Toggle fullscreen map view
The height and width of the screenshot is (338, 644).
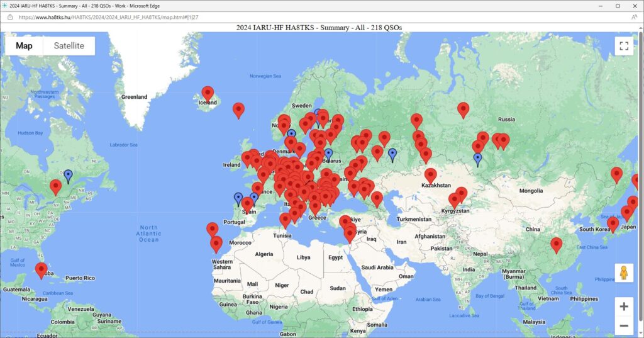pyautogui.click(x=623, y=46)
